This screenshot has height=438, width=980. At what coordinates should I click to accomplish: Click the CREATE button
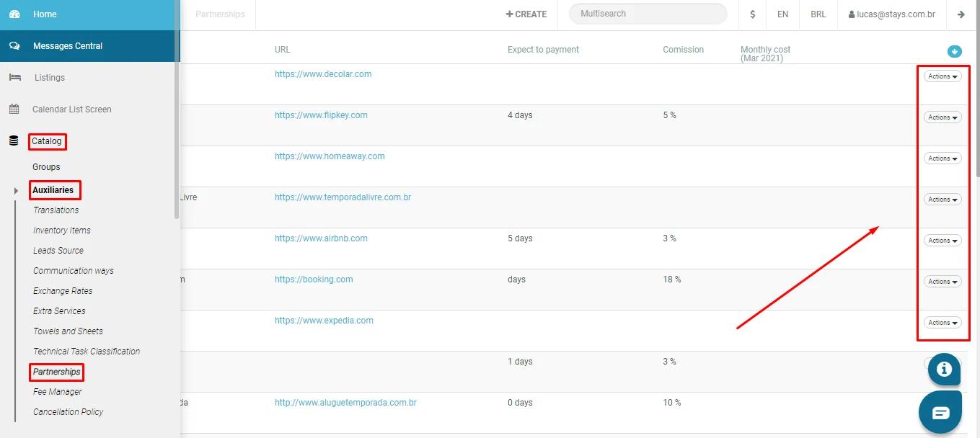(x=526, y=14)
